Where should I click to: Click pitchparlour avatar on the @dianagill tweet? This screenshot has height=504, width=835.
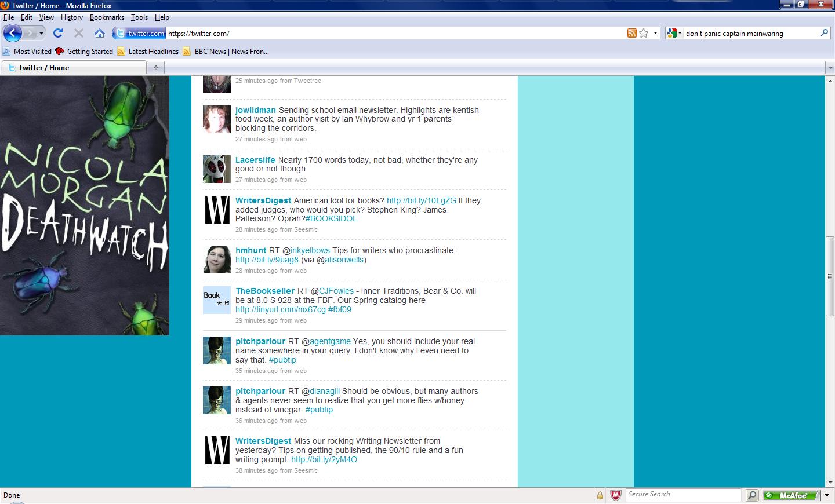coord(217,400)
